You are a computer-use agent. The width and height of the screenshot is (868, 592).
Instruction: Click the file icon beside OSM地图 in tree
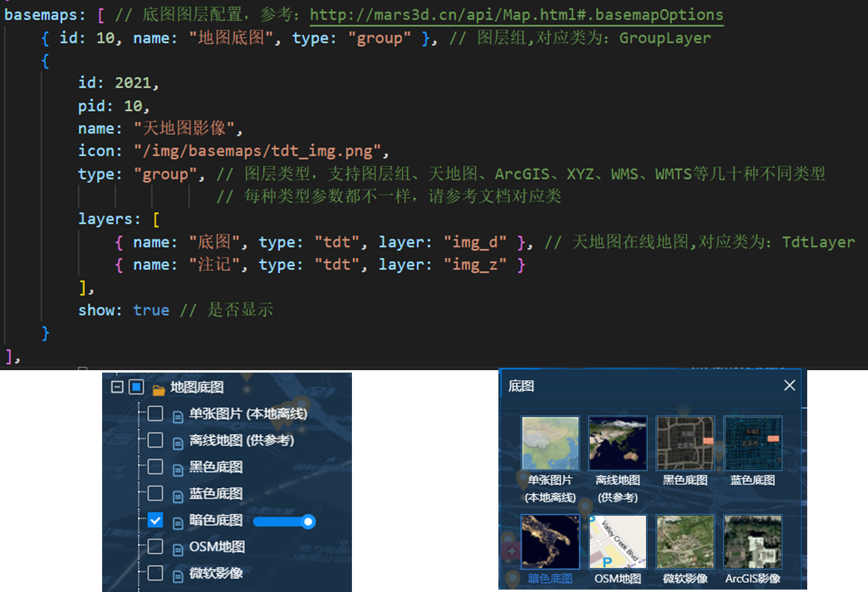pos(178,550)
